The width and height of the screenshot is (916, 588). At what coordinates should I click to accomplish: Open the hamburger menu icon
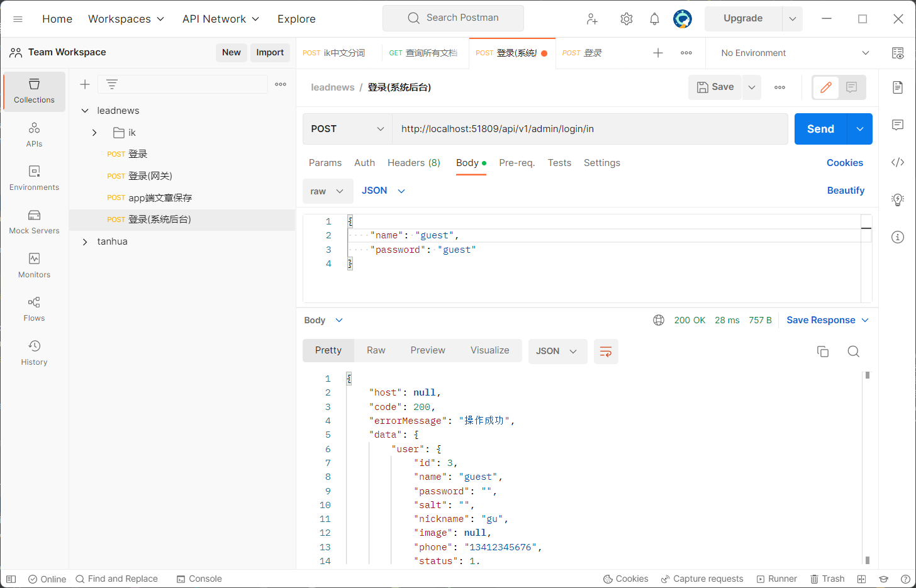pos(18,19)
